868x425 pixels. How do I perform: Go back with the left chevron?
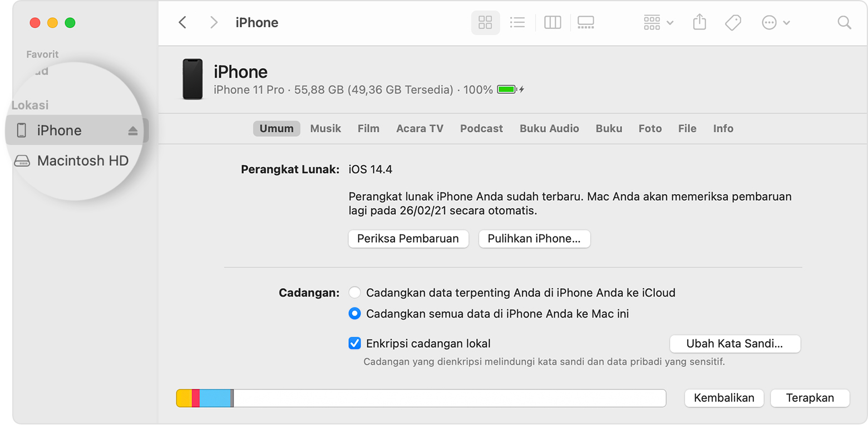pyautogui.click(x=182, y=23)
